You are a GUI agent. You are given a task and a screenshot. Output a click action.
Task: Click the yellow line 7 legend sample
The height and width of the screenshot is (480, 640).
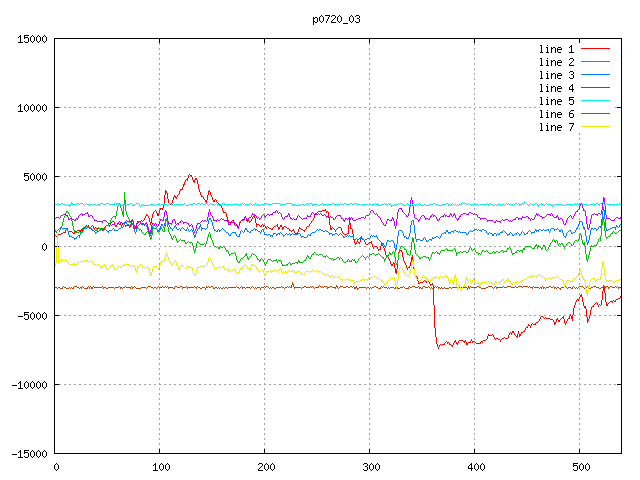(596, 127)
